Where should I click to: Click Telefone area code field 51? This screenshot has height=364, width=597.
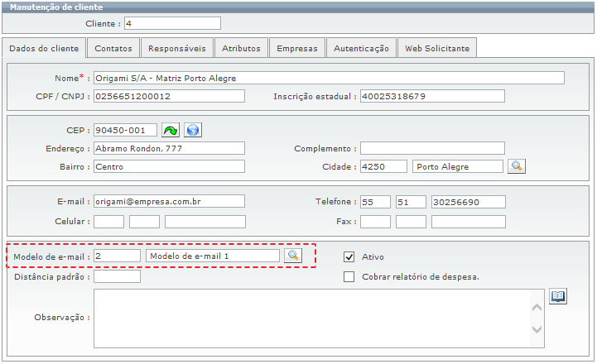pyautogui.click(x=411, y=202)
